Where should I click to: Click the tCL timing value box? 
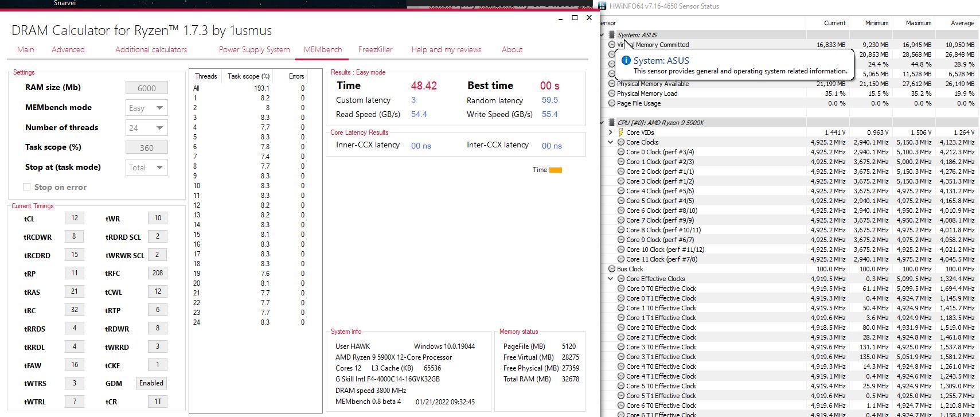(x=75, y=218)
